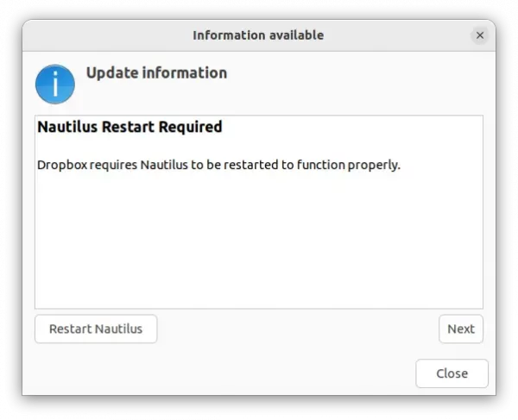Image resolution: width=518 pixels, height=420 pixels.
Task: Click the blue information icon
Action: pos(55,85)
